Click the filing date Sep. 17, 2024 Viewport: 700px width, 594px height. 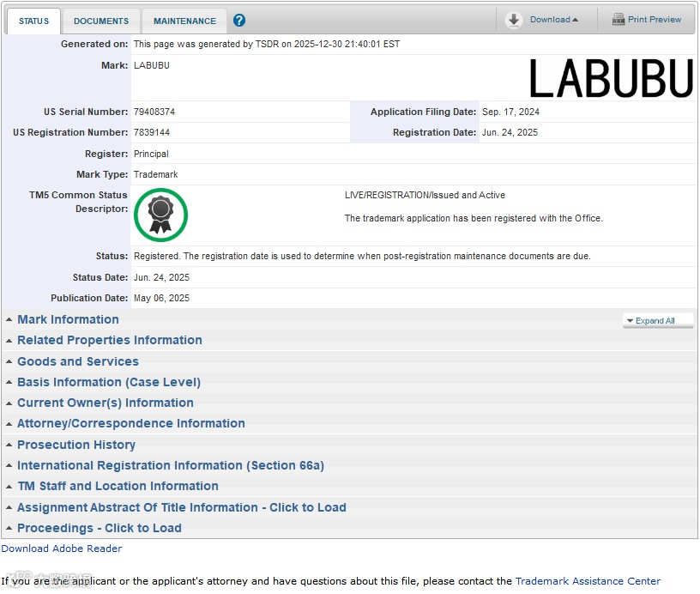[510, 112]
